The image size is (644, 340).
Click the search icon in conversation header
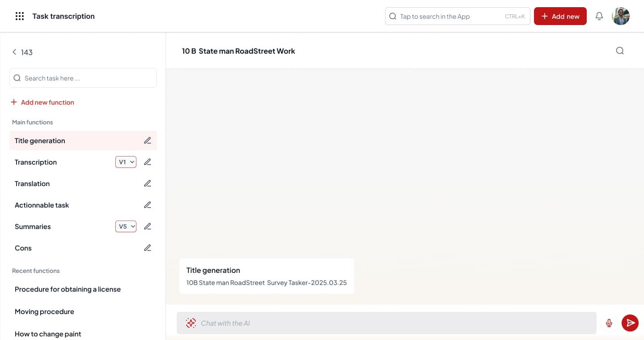pos(620,51)
